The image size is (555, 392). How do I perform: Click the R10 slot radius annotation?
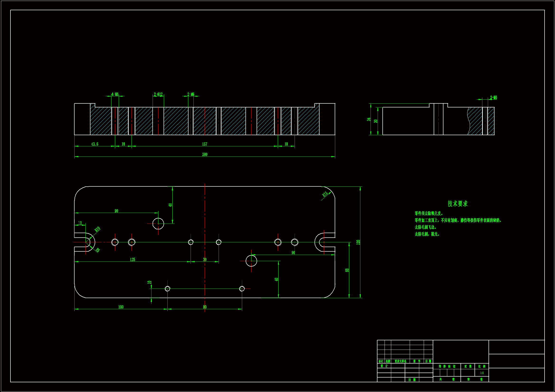point(97,229)
